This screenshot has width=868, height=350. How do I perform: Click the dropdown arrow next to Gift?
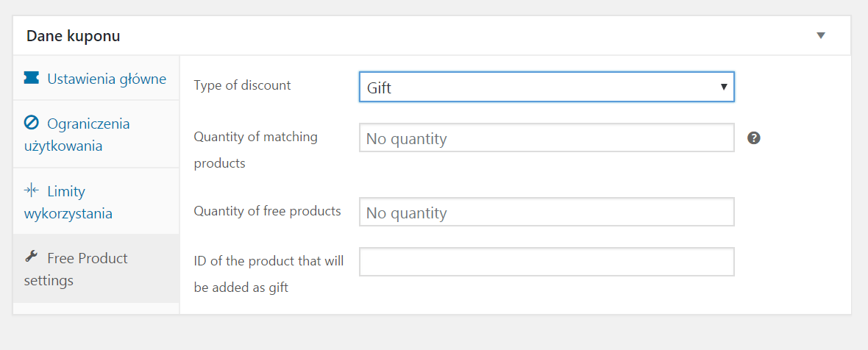723,87
